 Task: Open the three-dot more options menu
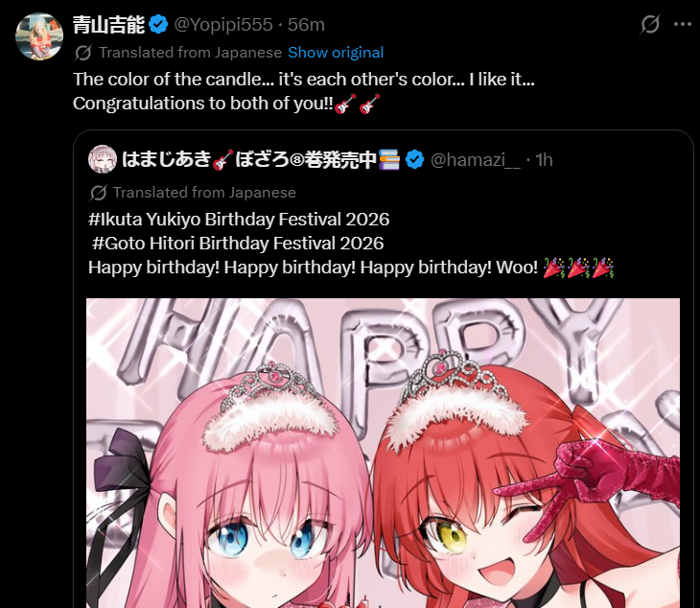click(x=683, y=24)
